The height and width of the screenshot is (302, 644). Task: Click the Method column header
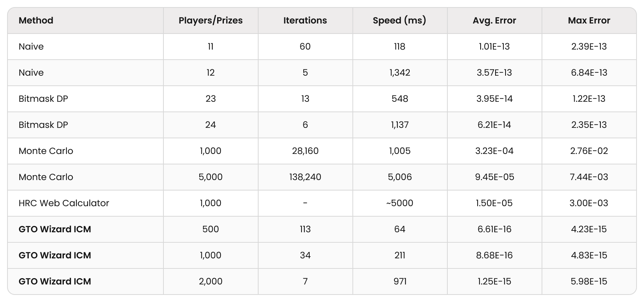click(x=36, y=21)
